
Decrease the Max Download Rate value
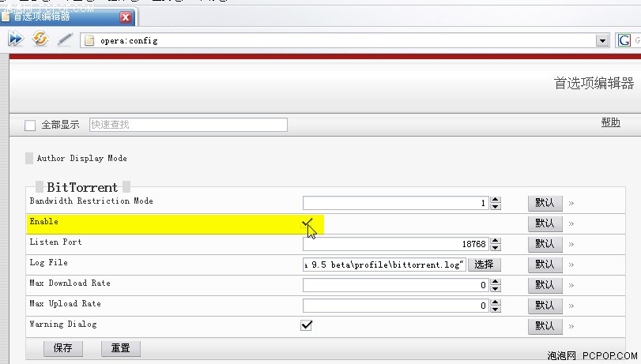coord(496,288)
